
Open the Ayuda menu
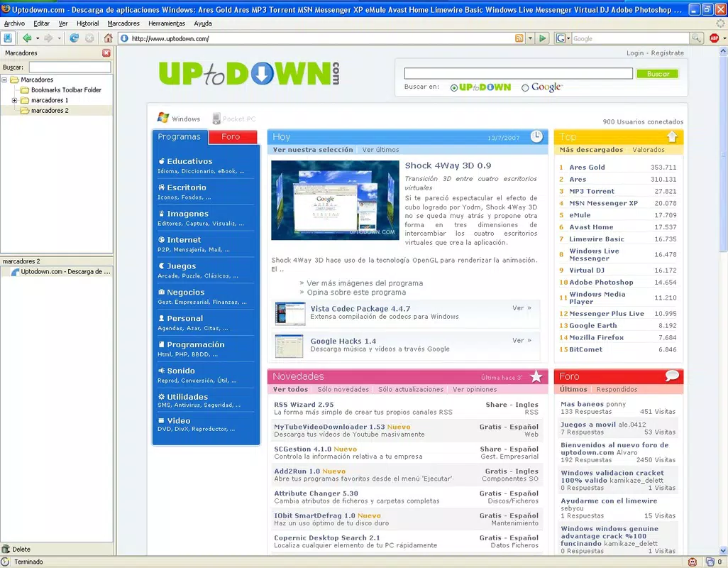(x=203, y=23)
